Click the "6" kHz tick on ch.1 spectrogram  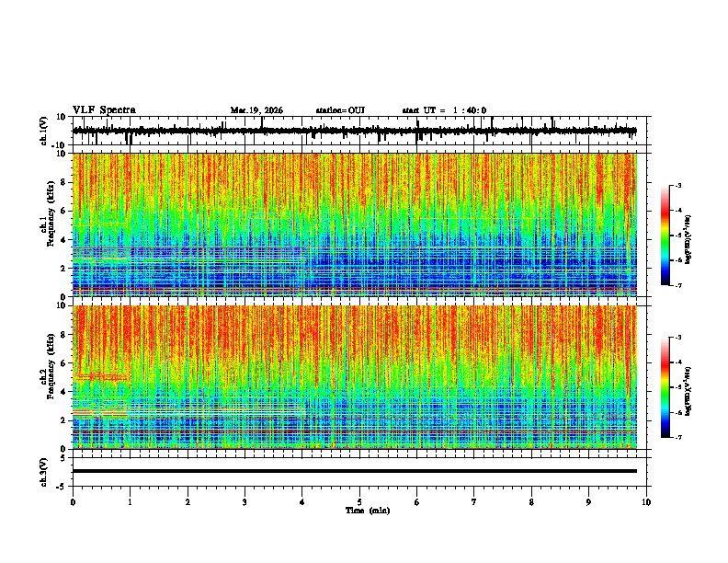point(64,211)
